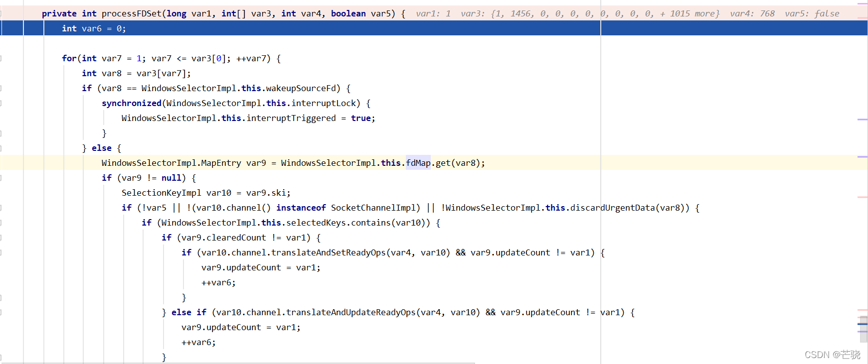Place cursor on processFDSet method name
Viewport: 868px width, 364px height.
coord(131,14)
